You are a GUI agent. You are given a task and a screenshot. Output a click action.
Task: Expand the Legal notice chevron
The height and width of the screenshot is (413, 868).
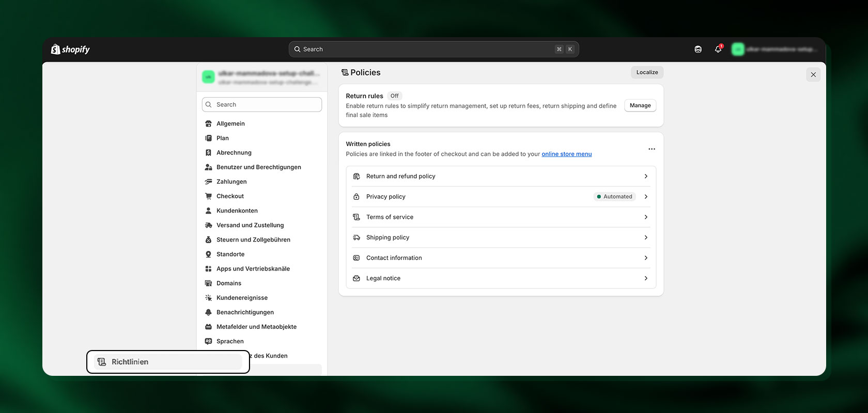(x=646, y=278)
